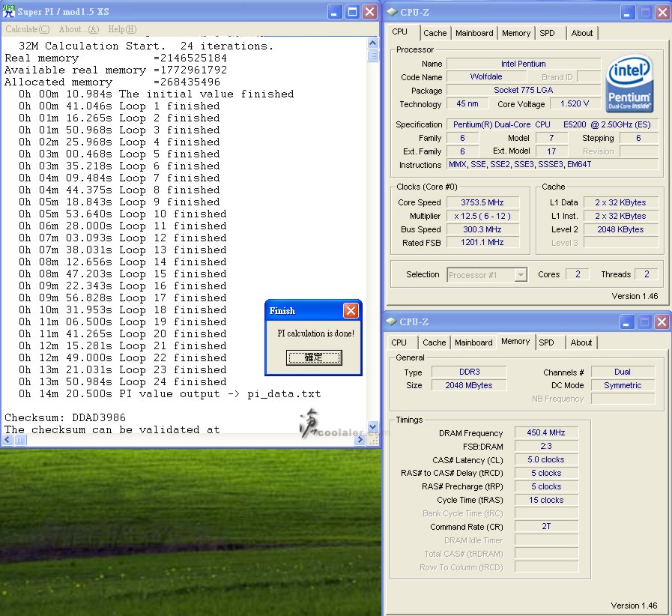Click the Core Voltage value 1.520 V
Image resolution: width=672 pixels, height=616 pixels.
tap(575, 103)
